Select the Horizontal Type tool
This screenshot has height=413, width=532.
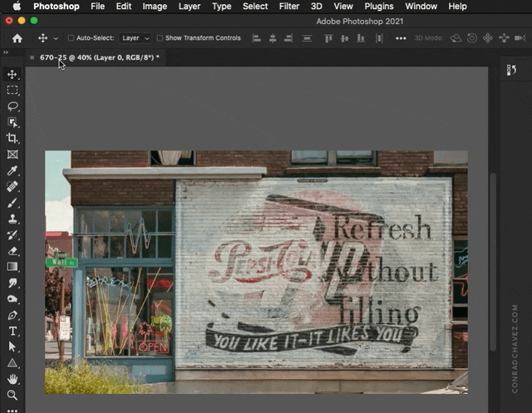[12, 331]
